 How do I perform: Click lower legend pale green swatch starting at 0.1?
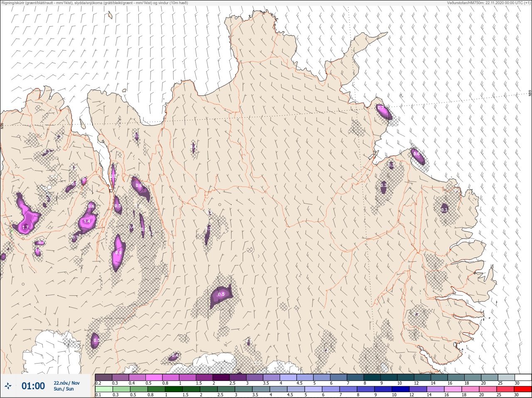[103, 389]
